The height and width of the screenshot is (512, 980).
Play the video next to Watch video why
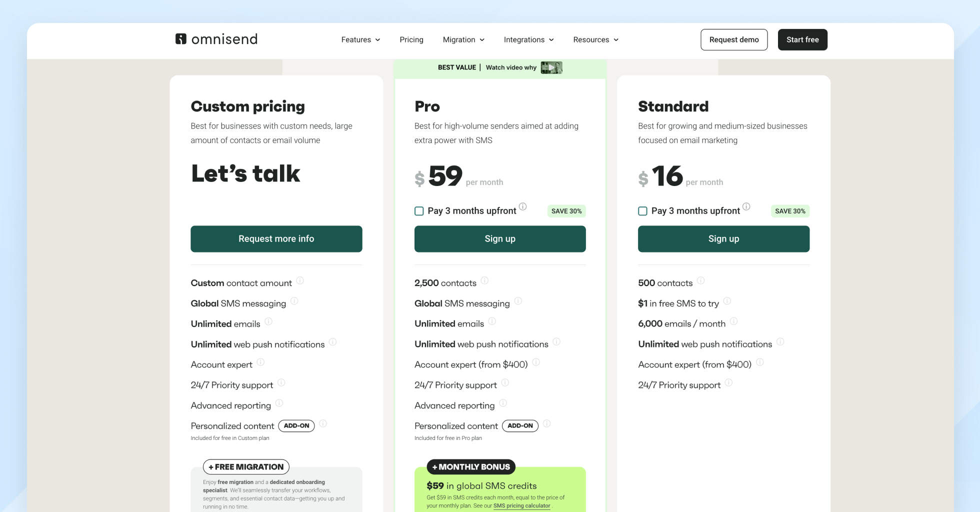point(551,67)
